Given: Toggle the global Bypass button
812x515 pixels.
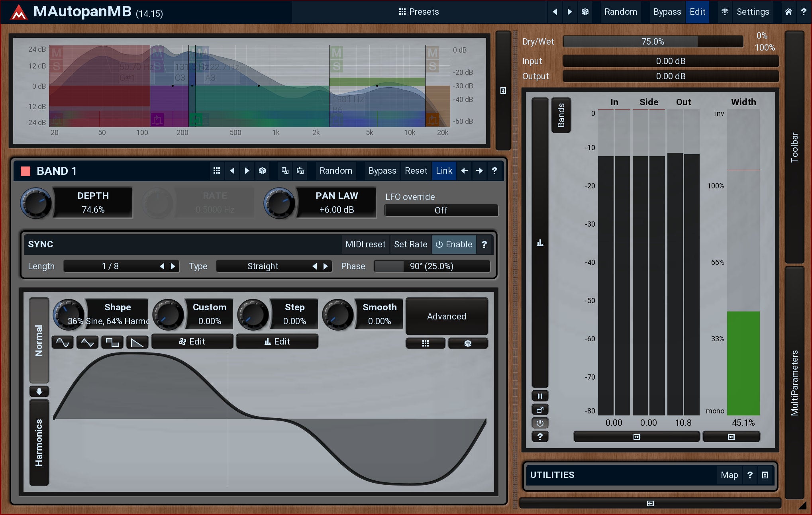Looking at the screenshot, I should point(667,12).
